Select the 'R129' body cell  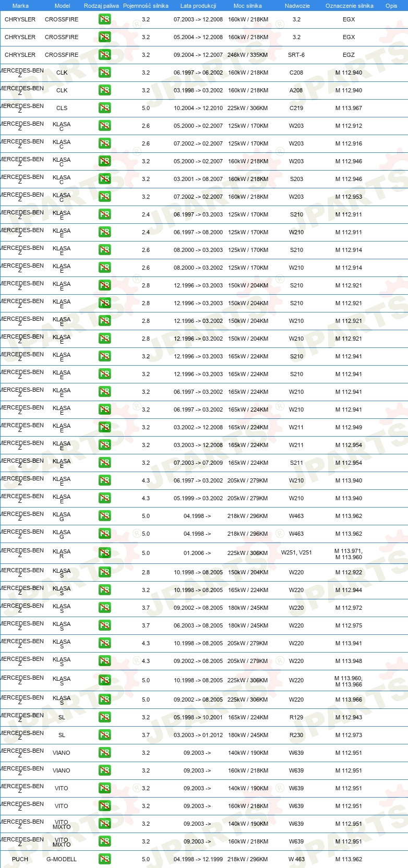pos(296,717)
